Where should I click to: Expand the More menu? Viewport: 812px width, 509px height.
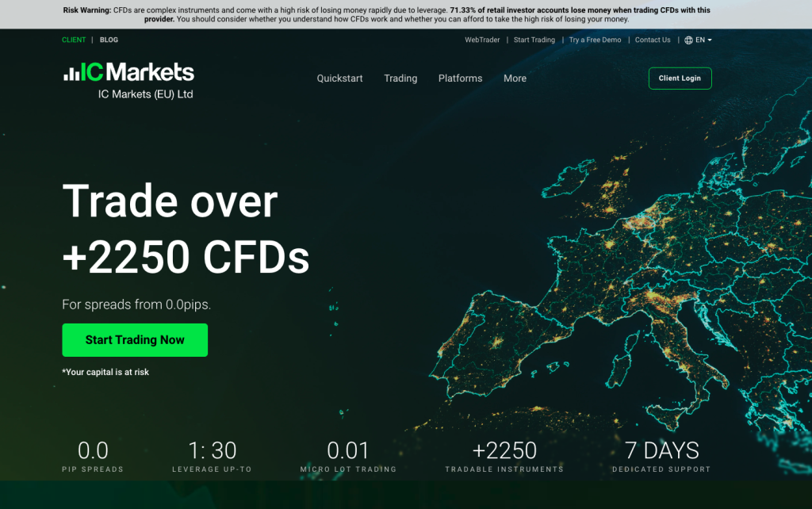click(515, 78)
